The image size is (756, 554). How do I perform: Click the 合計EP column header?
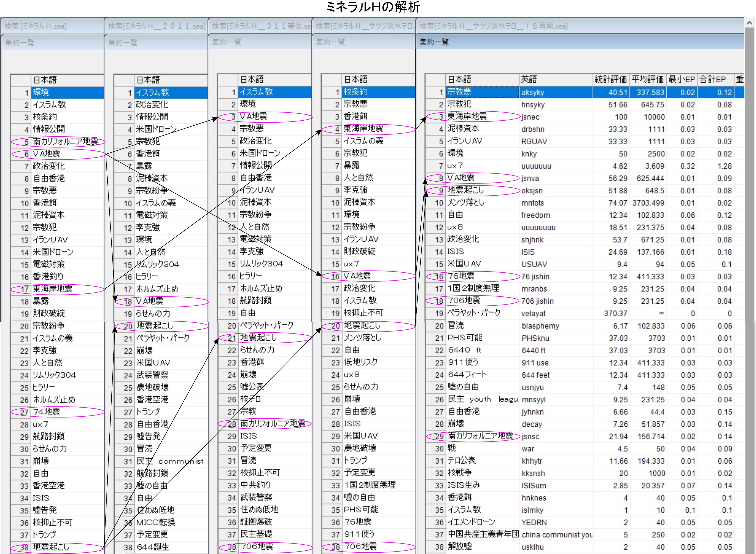712,79
